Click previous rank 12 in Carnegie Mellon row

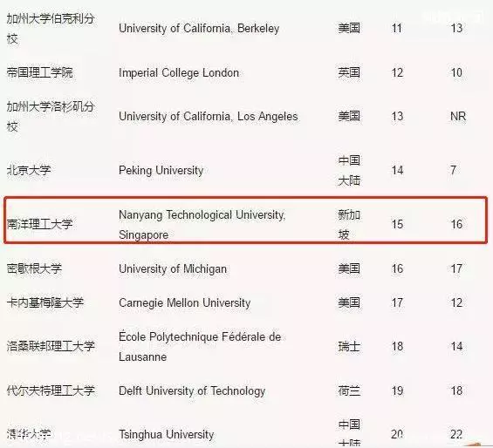456,302
